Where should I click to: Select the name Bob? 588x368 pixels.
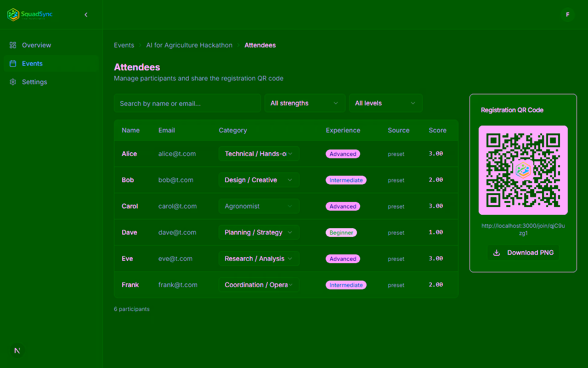coord(128,180)
